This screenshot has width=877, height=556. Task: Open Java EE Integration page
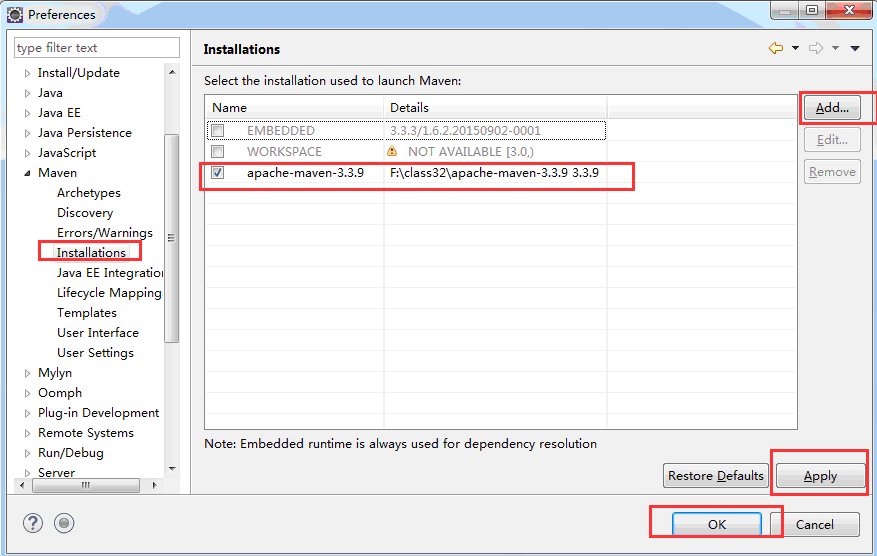110,272
